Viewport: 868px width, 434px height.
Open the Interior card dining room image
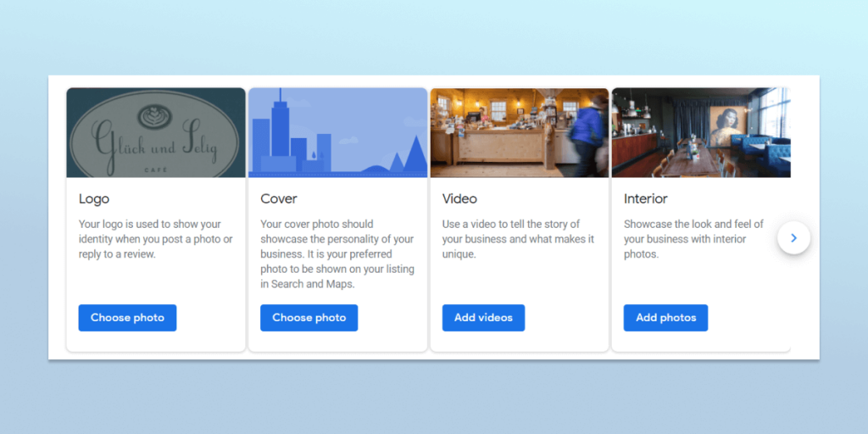(x=701, y=132)
